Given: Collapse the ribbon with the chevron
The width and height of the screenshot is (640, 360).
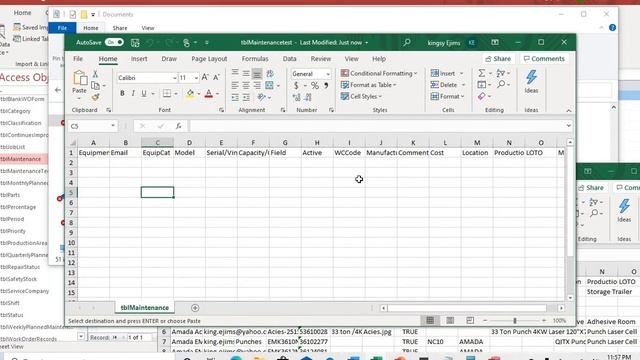Looking at the screenshot, I should click(x=569, y=111).
